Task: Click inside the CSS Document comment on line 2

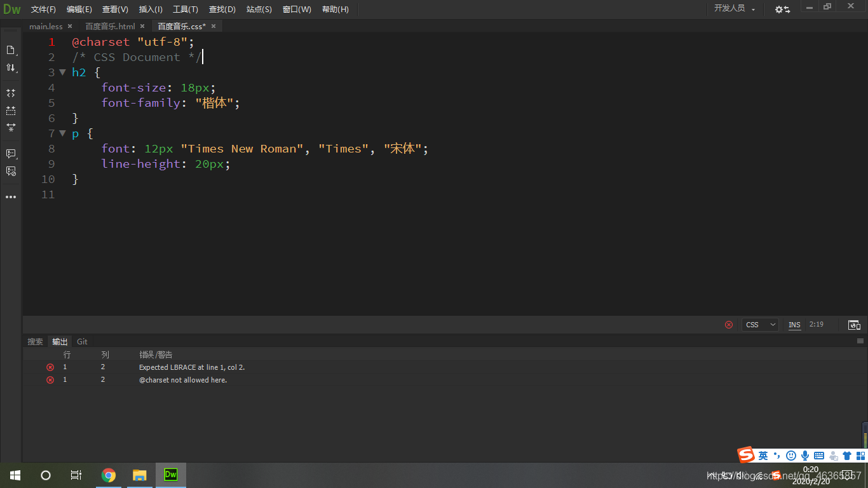Action: 137,57
